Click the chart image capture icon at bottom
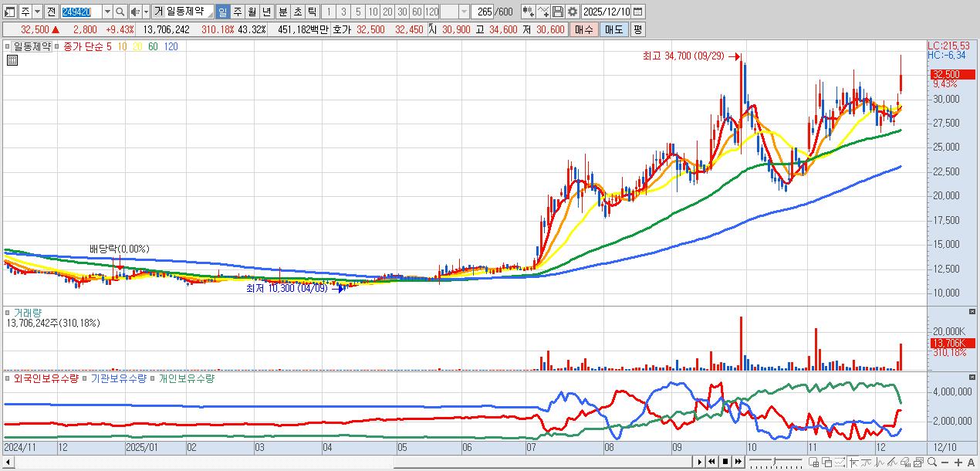The width and height of the screenshot is (980, 471). pyautogui.click(x=919, y=463)
